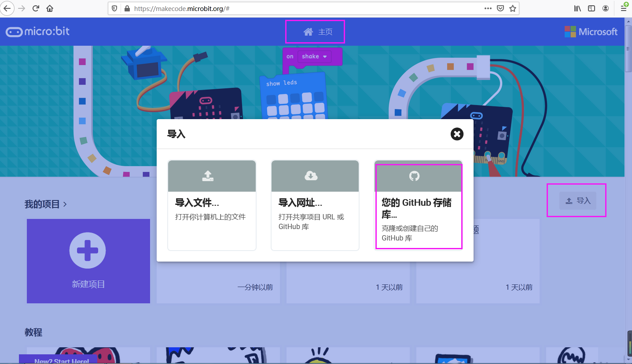Click inside the address bar URL field

tap(264, 8)
